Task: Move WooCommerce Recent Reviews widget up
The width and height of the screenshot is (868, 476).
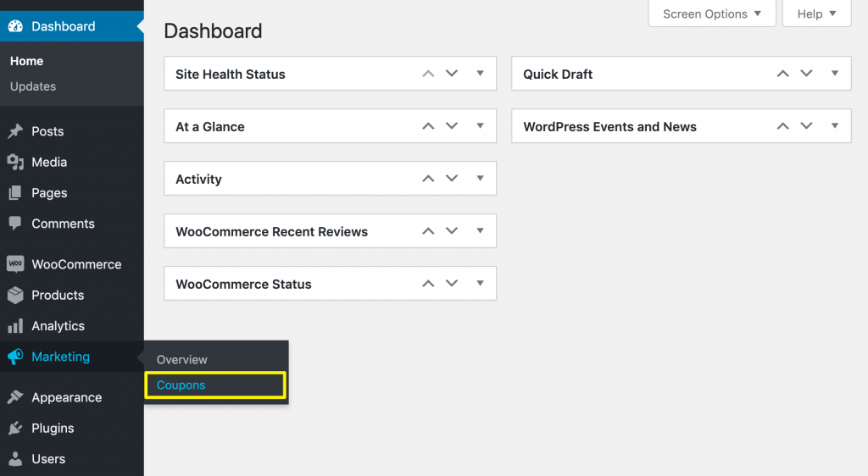Action: 428,231
